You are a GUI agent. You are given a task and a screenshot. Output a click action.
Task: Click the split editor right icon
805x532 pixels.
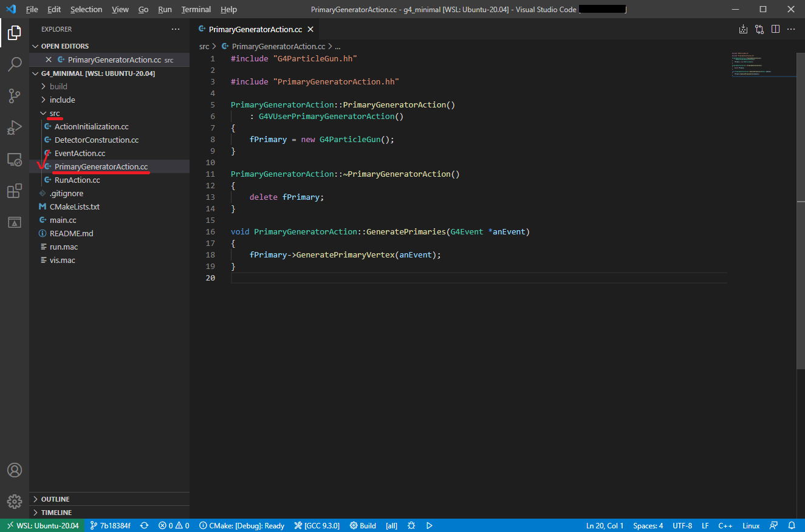pos(775,29)
